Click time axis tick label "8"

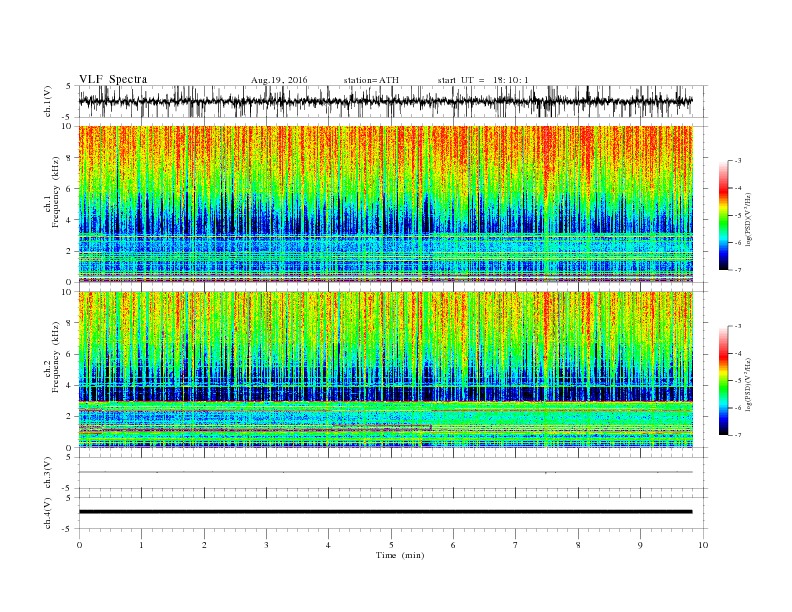pyautogui.click(x=578, y=545)
